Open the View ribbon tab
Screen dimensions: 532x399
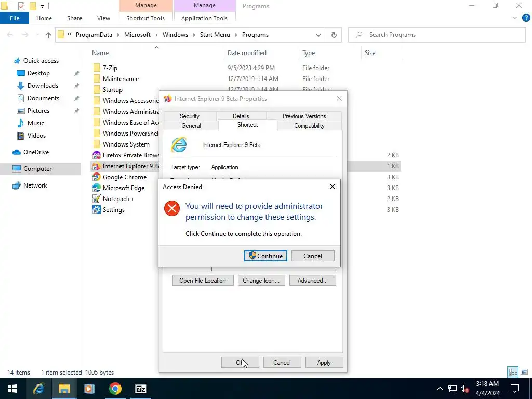103,18
